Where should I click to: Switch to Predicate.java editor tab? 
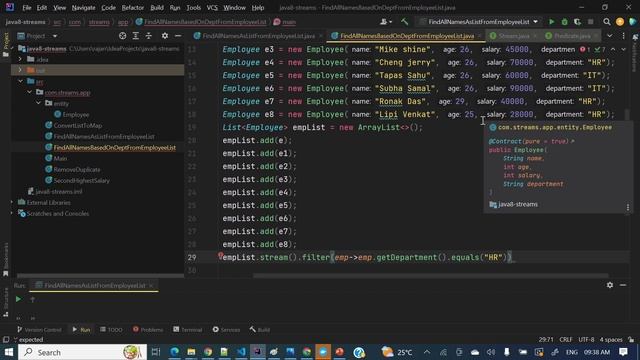coord(572,36)
